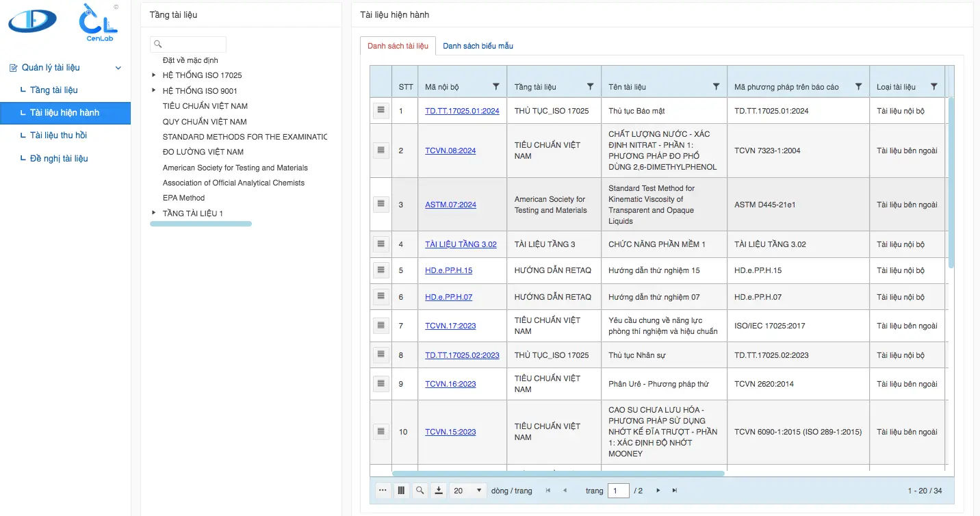Open rows per page dropdown showing 20
The image size is (980, 516).
click(468, 491)
